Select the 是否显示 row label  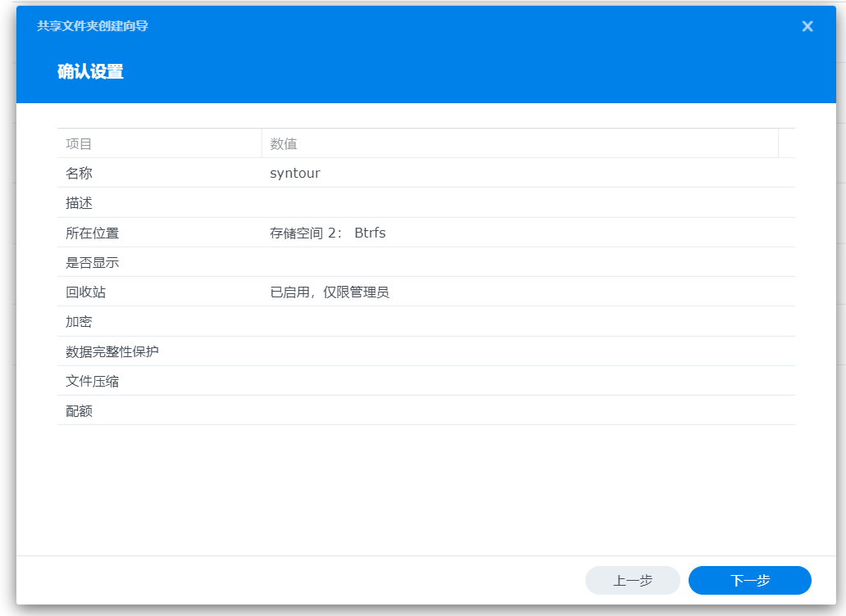(x=93, y=262)
